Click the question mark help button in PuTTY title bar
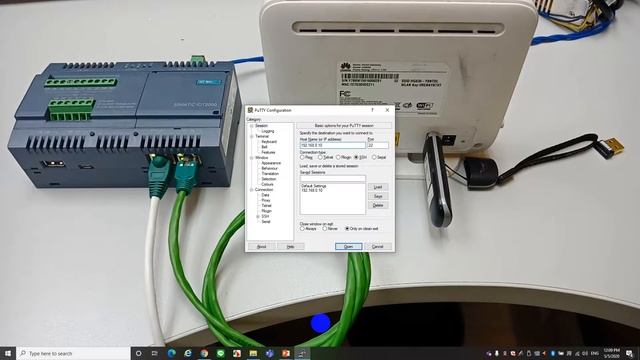Screen dimensions: 640x360 [x=372, y=110]
